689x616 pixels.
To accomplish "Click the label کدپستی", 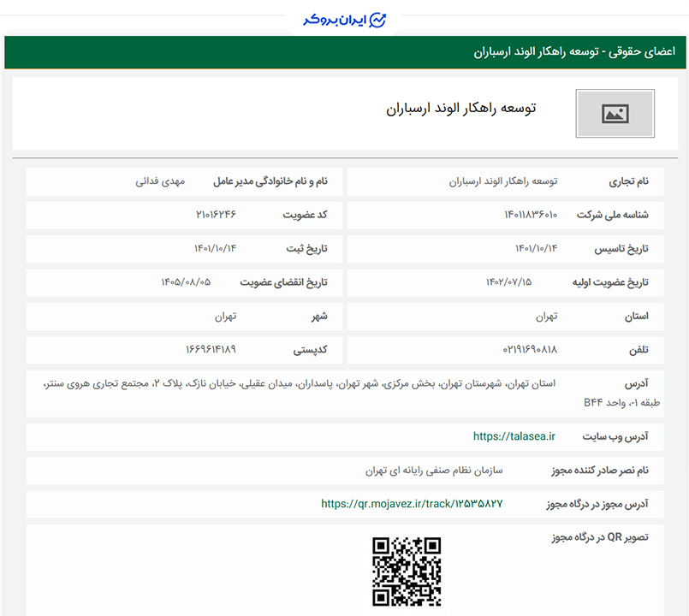I will 310,350.
